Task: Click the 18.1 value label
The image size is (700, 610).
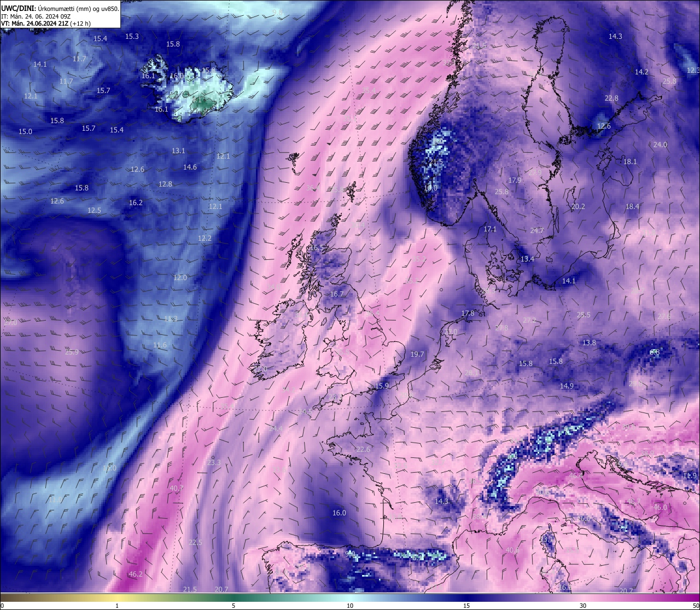Action: (630, 162)
